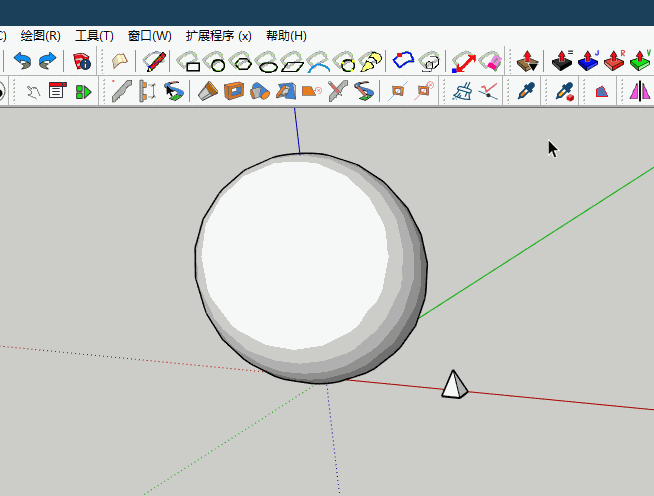Image resolution: width=654 pixels, height=496 pixels.
Task: Click the broom cleanup tool icon
Action: click(x=462, y=91)
